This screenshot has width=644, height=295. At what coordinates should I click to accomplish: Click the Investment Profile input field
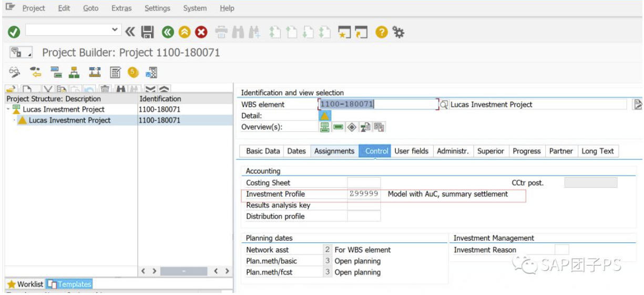[x=364, y=194]
